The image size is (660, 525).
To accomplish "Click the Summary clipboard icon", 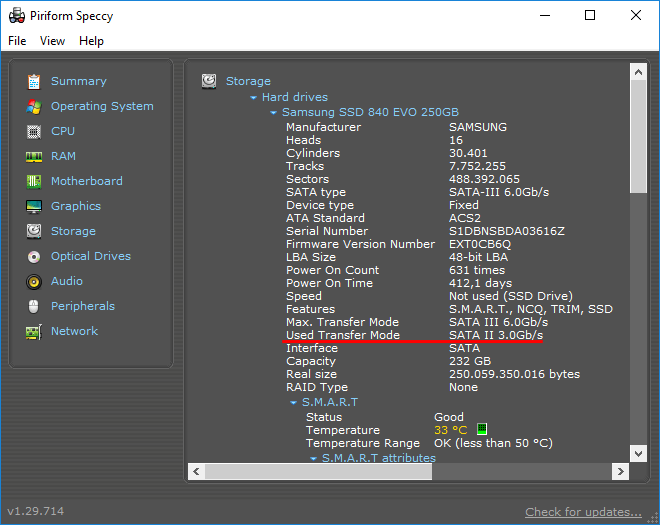I will [x=34, y=82].
